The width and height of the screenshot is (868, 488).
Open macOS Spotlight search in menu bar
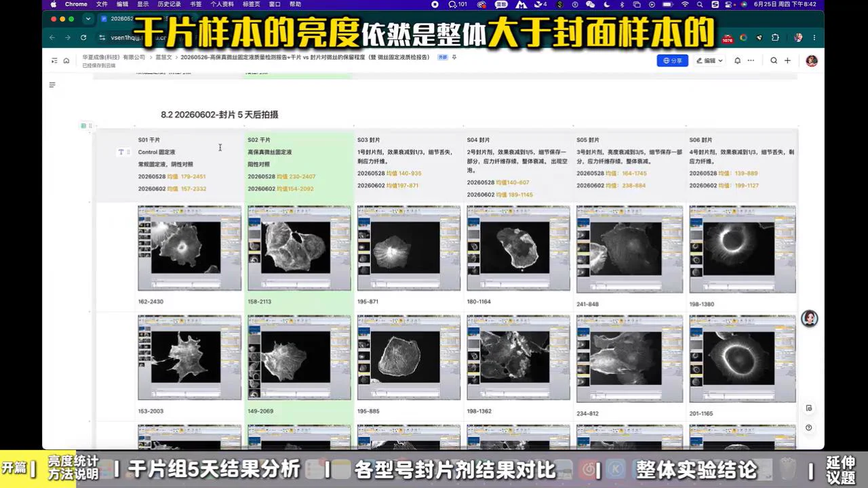tap(701, 4)
